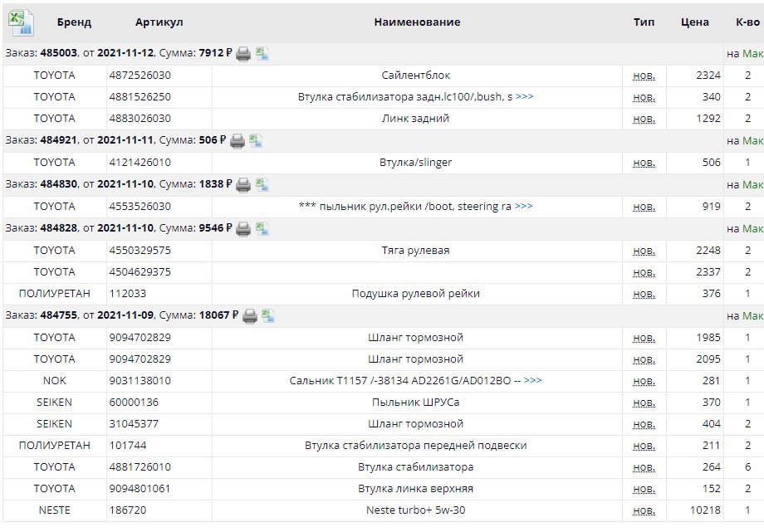This screenshot has height=532, width=764.
Task: Print order 485003
Action: tap(243, 54)
